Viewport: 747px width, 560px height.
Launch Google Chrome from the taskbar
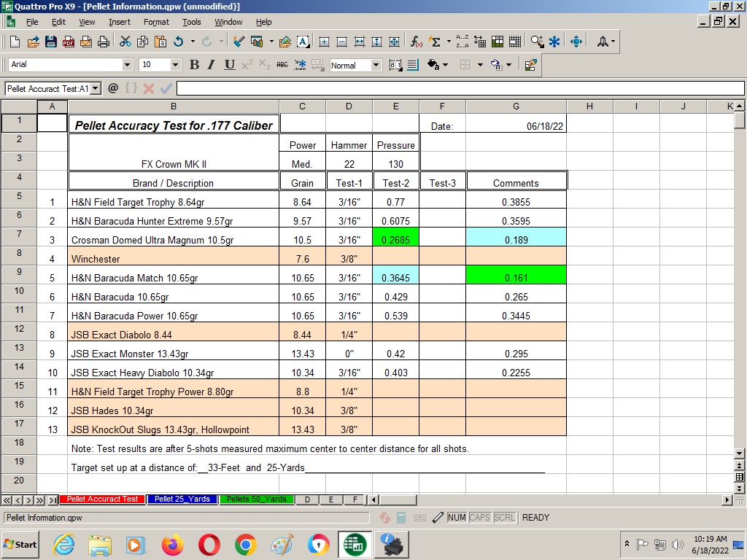[245, 545]
